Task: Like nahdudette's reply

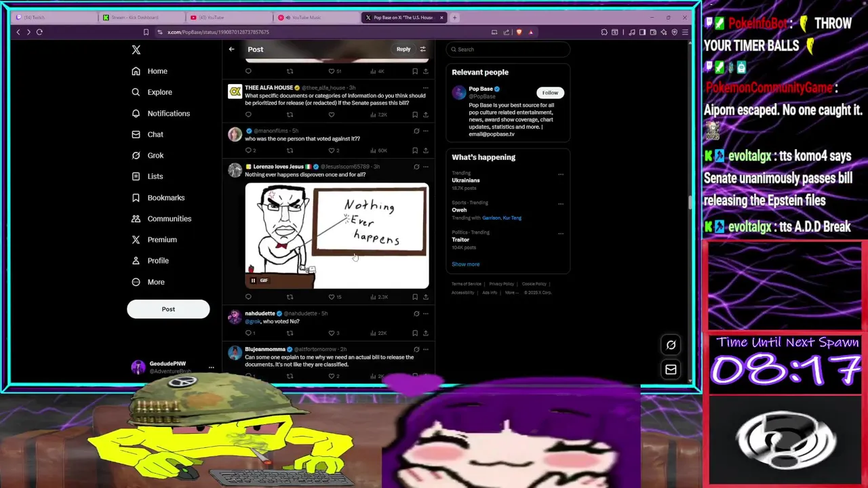Action: pos(333,333)
